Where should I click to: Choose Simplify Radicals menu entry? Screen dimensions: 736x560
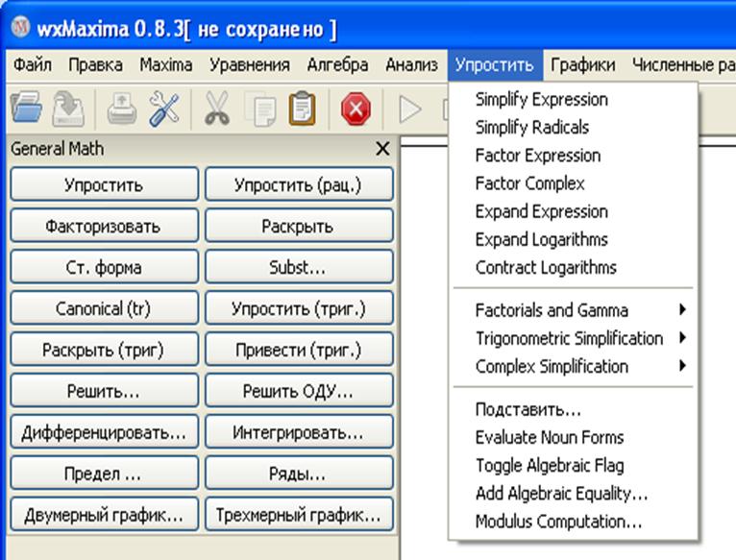(573, 127)
